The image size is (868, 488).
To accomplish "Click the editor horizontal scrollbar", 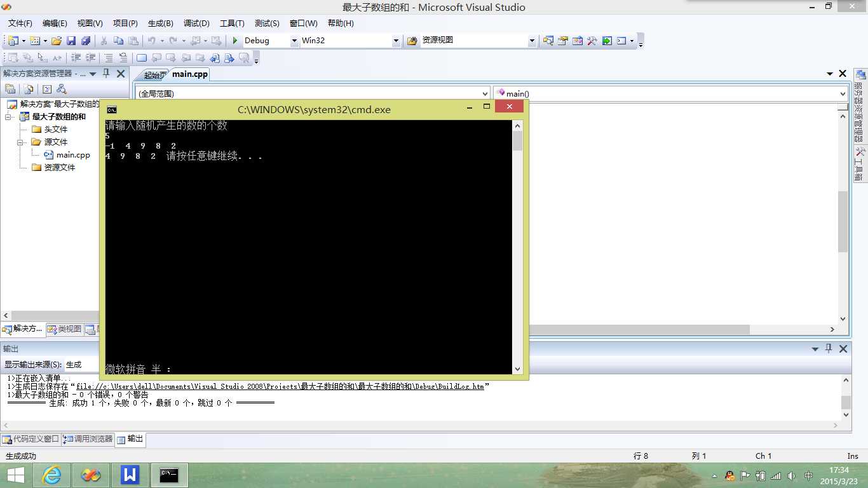I will point(683,330).
